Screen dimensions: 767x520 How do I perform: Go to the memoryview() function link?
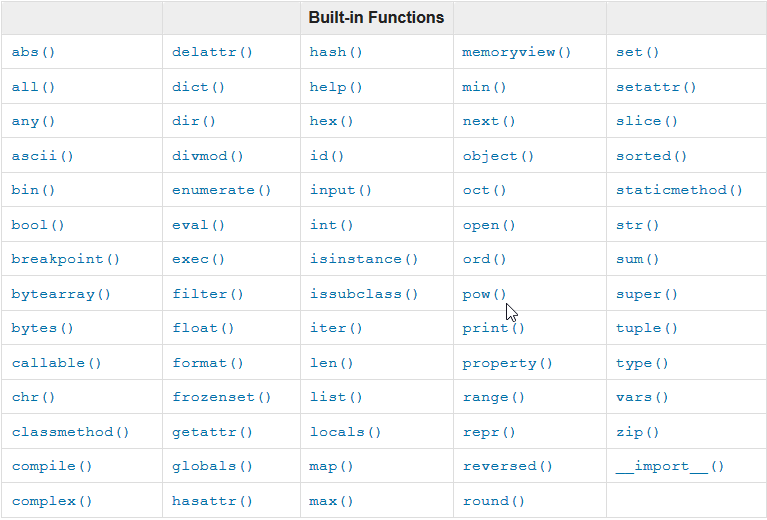(x=516, y=52)
